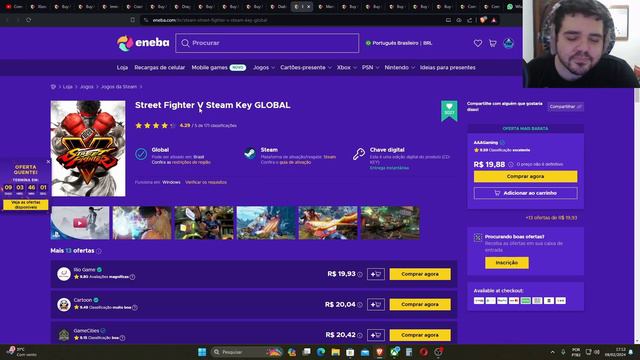Click the +13 ofertas de R$ 19,93 link
The height and width of the screenshot is (360, 640).
(x=551, y=218)
